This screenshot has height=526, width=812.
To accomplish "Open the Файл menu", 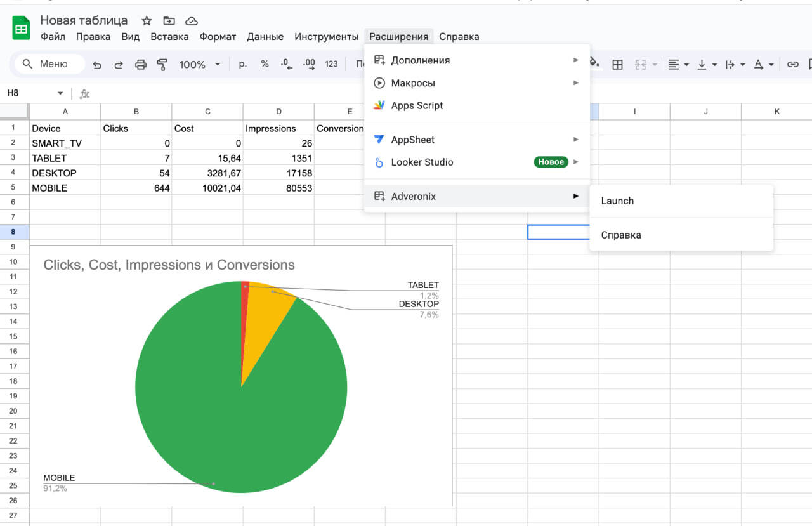I will [x=53, y=37].
